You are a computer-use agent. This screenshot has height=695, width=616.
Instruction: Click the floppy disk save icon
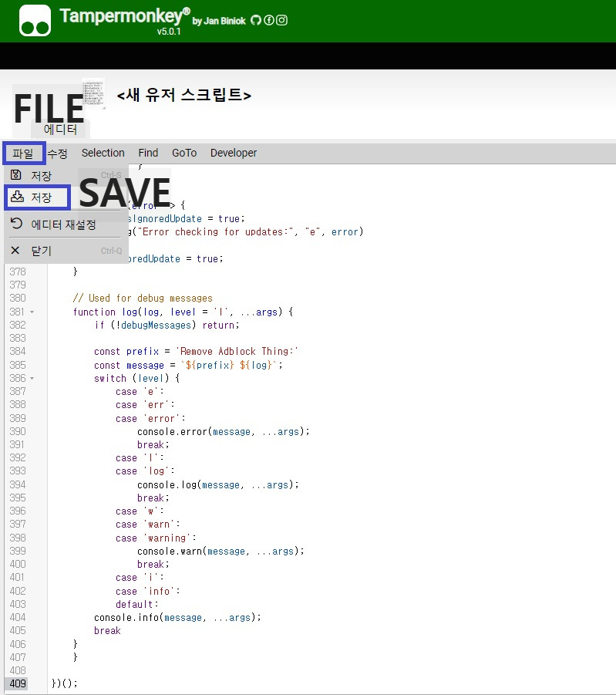click(16, 174)
